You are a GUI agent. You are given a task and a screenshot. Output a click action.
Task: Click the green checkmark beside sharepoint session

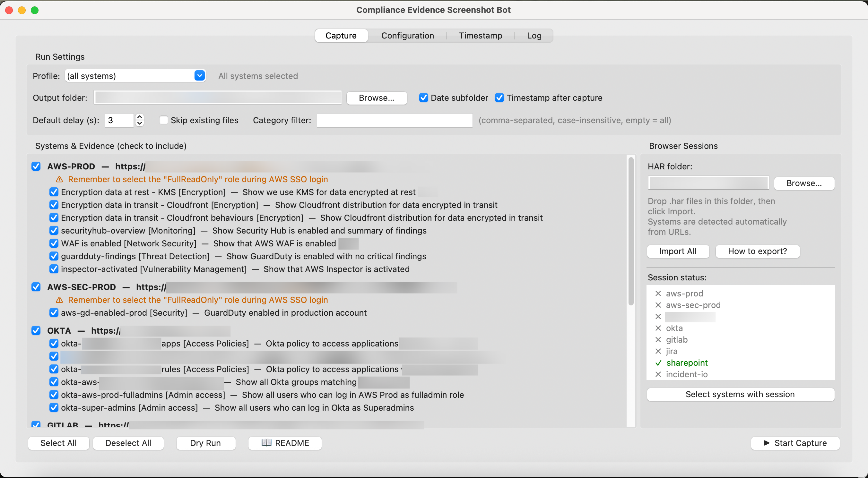658,363
